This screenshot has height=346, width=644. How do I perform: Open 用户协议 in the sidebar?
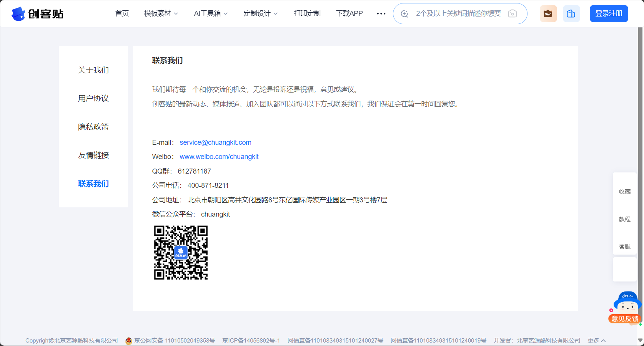93,98
